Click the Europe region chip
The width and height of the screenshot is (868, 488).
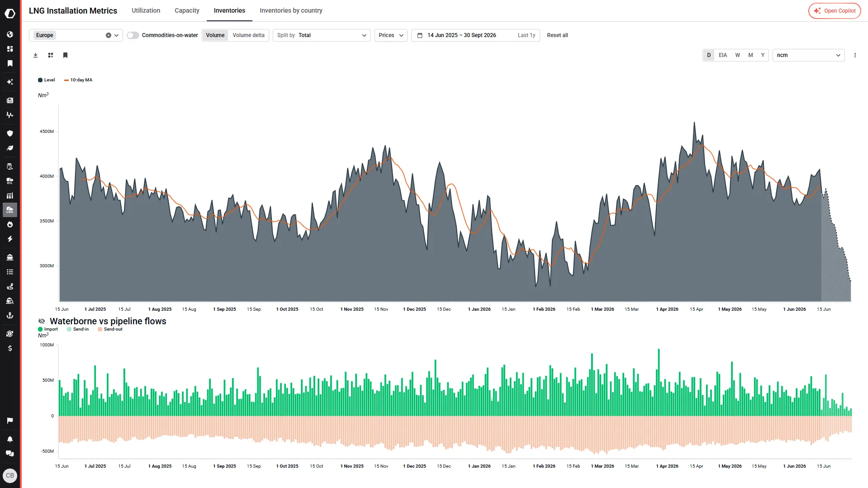point(44,35)
